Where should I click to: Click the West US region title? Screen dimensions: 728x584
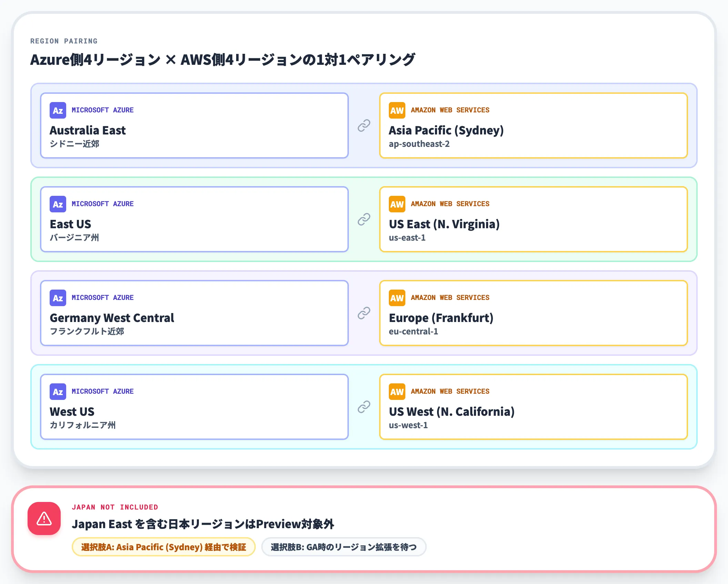pos(72,412)
